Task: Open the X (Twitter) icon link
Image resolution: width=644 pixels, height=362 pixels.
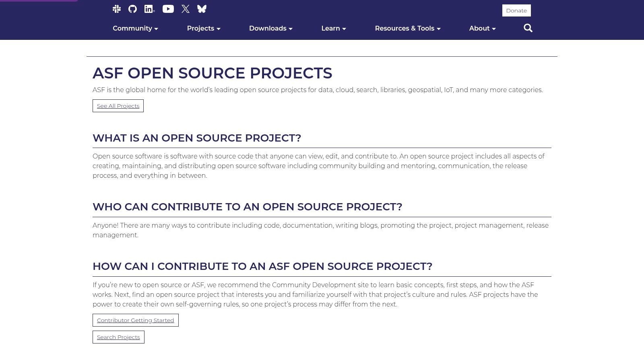Action: point(186,9)
